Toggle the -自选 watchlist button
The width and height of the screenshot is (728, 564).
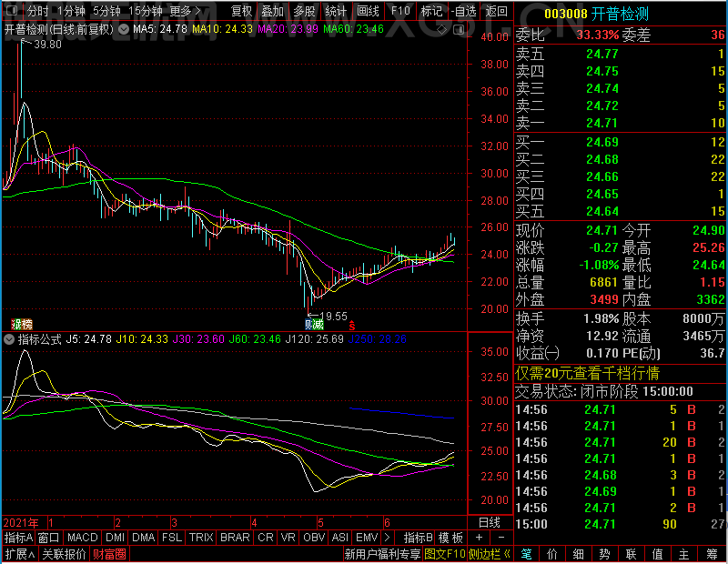tap(464, 11)
